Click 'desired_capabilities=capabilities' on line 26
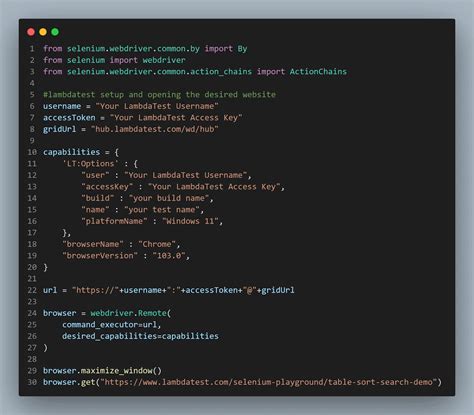The image size is (474, 415). [140, 336]
